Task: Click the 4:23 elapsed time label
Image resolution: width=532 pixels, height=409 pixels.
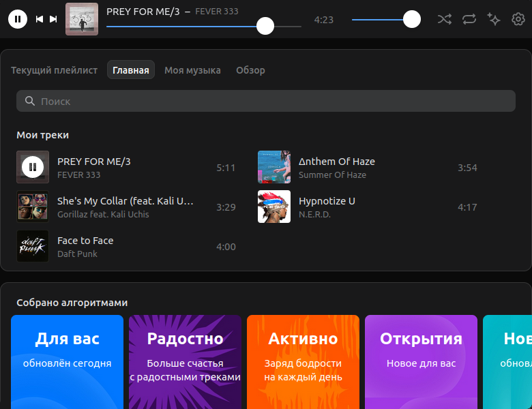Action: pyautogui.click(x=324, y=20)
